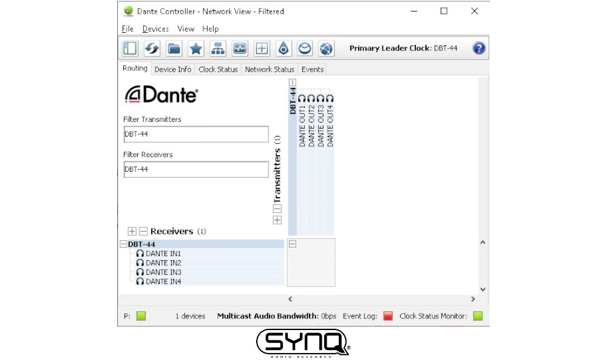Collapse all Receivers with minus button
This screenshot has height=364, width=607.
(x=143, y=231)
